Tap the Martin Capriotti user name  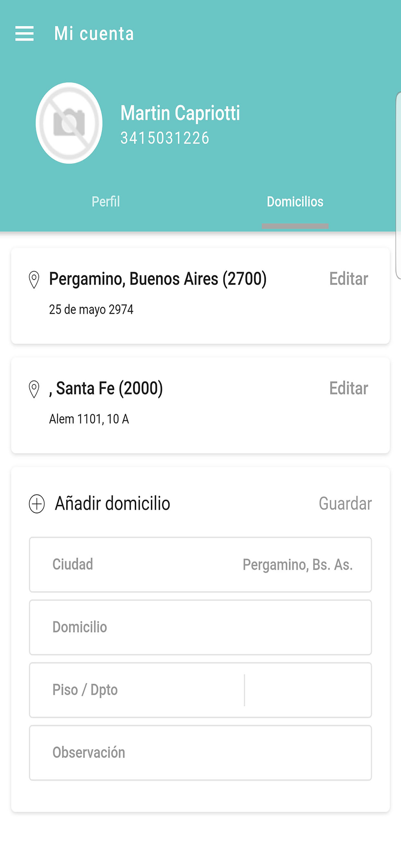pyautogui.click(x=180, y=113)
